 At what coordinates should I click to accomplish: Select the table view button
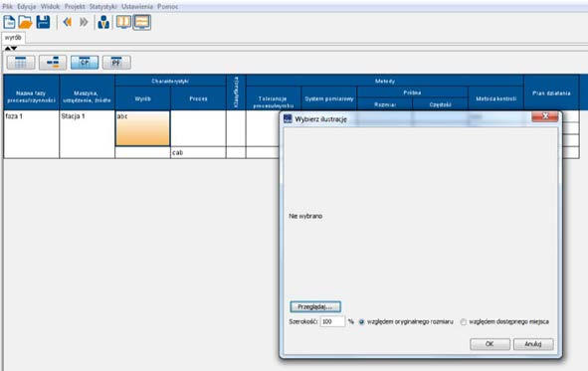[21, 63]
